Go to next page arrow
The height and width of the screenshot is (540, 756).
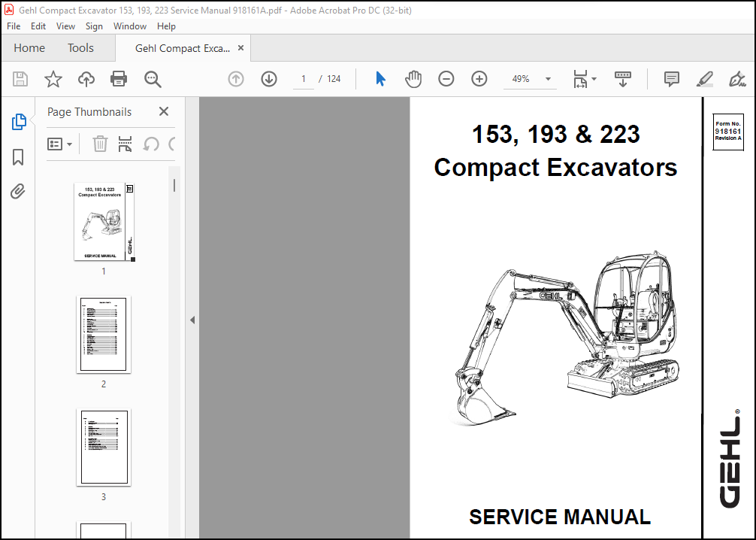coord(269,79)
